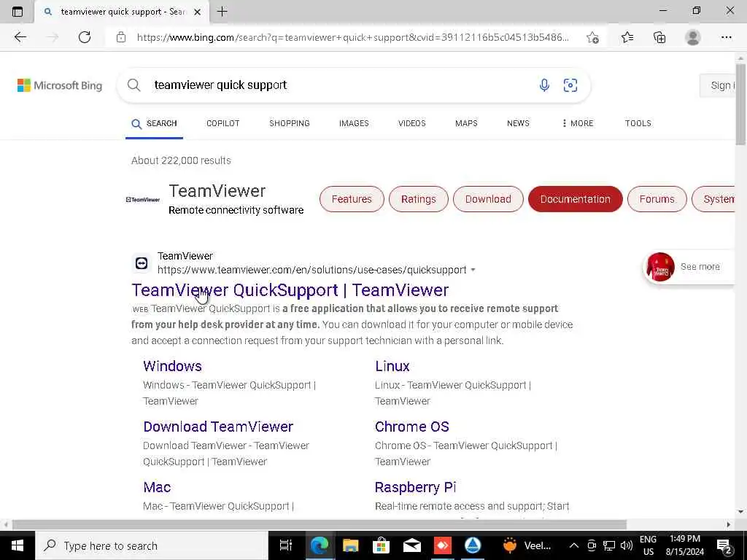View site information via lock icon
The height and width of the screenshot is (560, 747).
(121, 37)
